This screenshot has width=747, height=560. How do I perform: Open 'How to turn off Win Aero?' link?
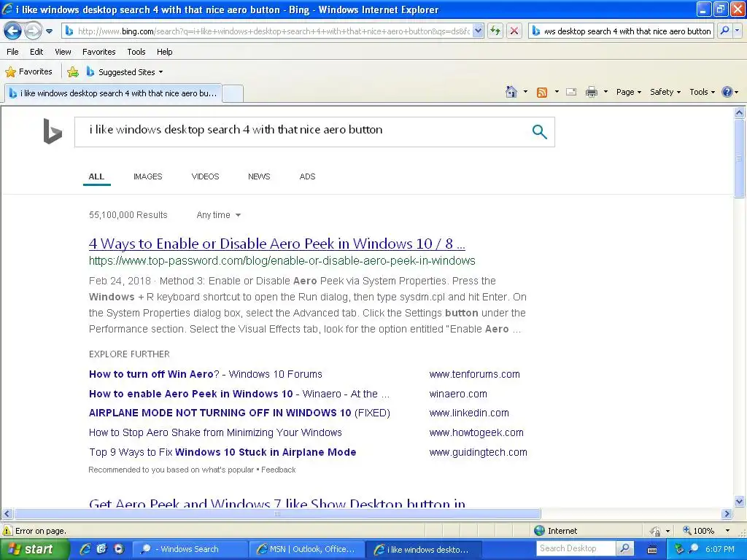pos(205,374)
